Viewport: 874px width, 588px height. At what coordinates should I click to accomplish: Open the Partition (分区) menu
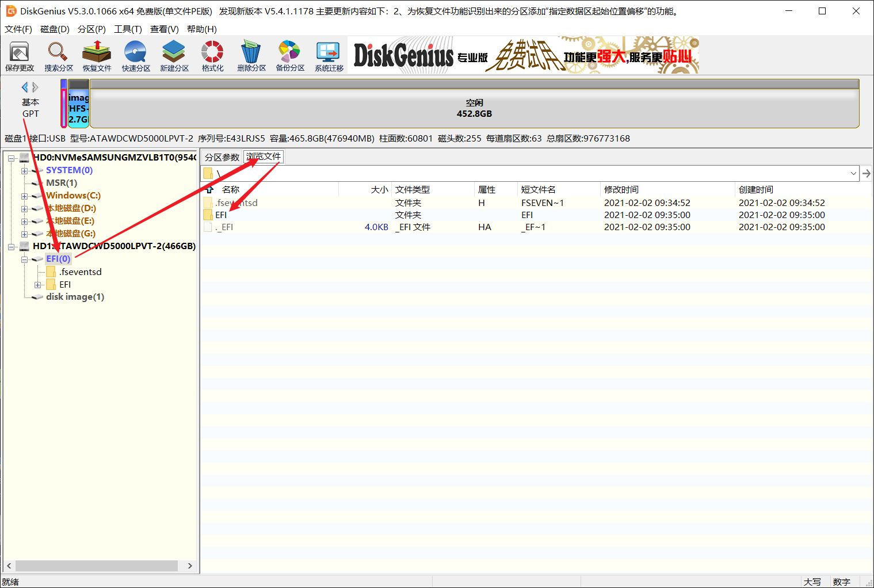(91, 29)
